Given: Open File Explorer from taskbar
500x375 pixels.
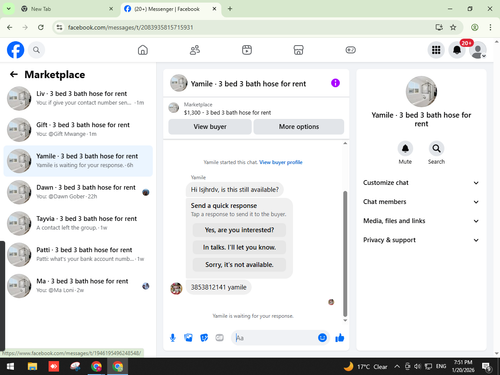Looking at the screenshot, I should click(32, 367).
